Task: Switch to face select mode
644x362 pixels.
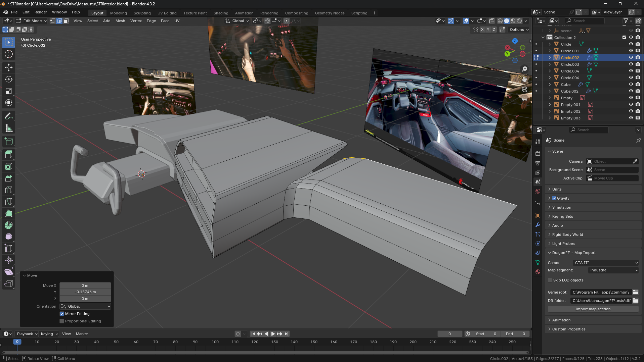Action: 66,21
